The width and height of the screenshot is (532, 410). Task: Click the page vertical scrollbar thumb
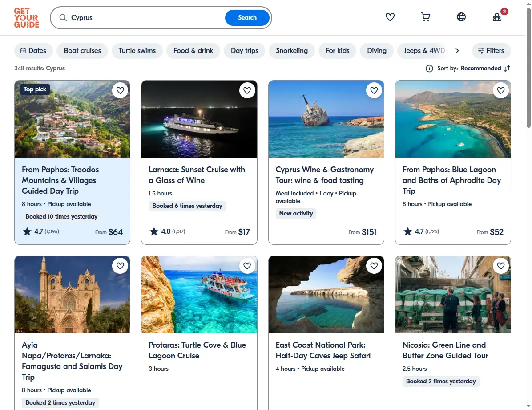coord(528,68)
